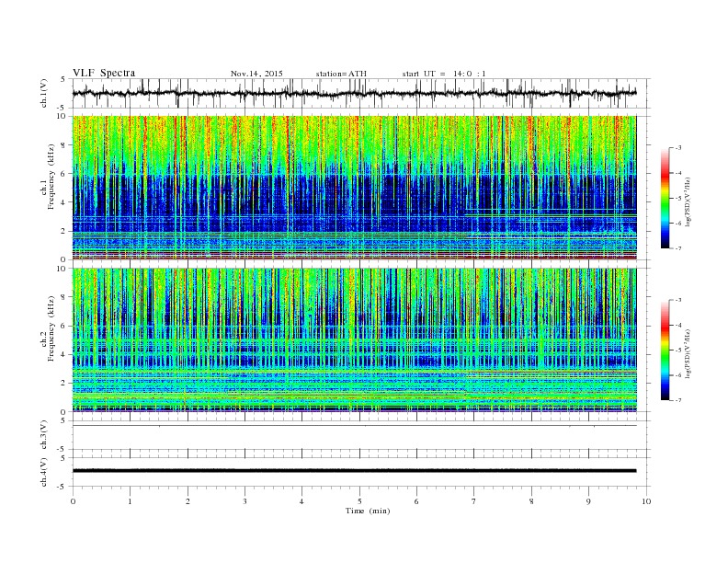Image resolution: width=728 pixels, height=563 pixels.
Task: Select the "start UT = 14:0 :1" text
Action: click(444, 74)
